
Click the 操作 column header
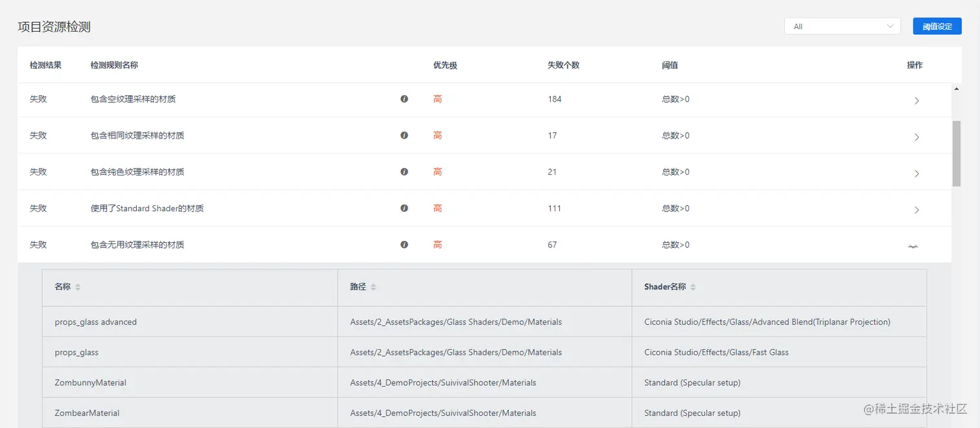(x=915, y=65)
